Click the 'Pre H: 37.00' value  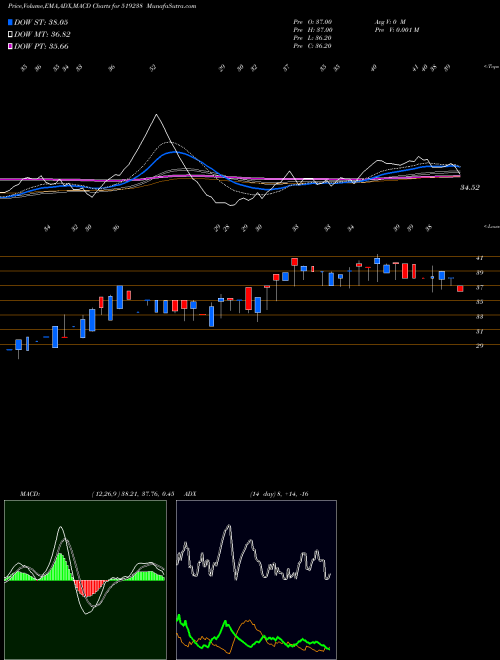(x=313, y=30)
